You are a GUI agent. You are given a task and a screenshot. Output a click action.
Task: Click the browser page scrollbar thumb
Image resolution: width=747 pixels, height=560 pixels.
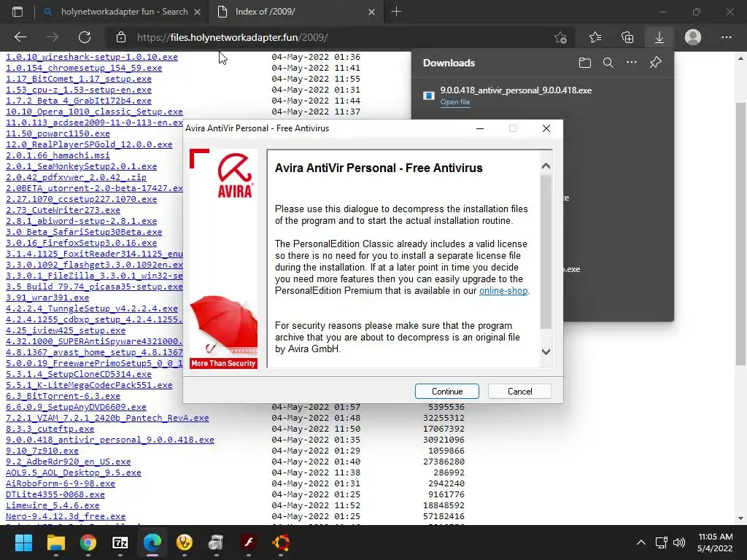tap(740, 233)
